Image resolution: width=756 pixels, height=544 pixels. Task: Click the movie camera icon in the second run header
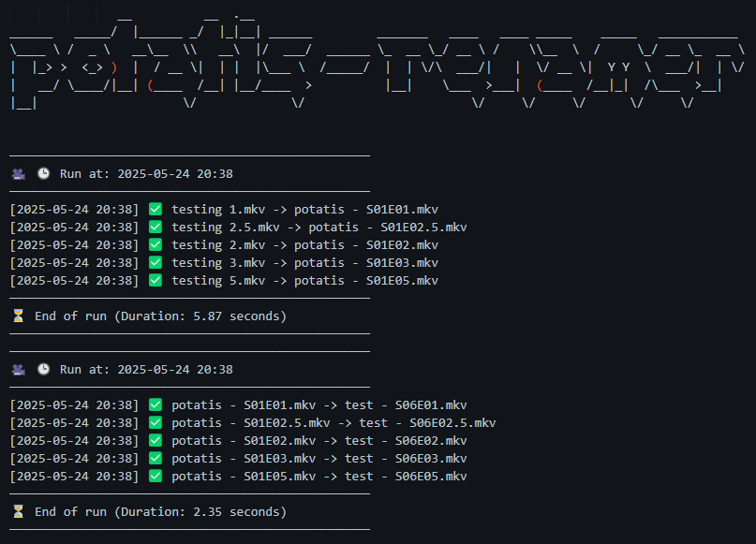18,369
